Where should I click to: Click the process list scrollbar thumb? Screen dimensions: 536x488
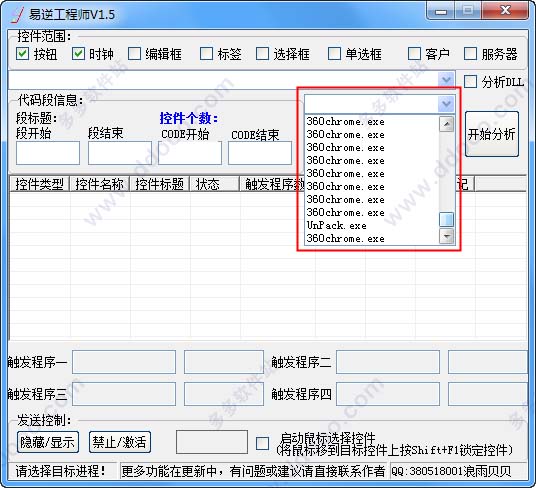coord(446,219)
